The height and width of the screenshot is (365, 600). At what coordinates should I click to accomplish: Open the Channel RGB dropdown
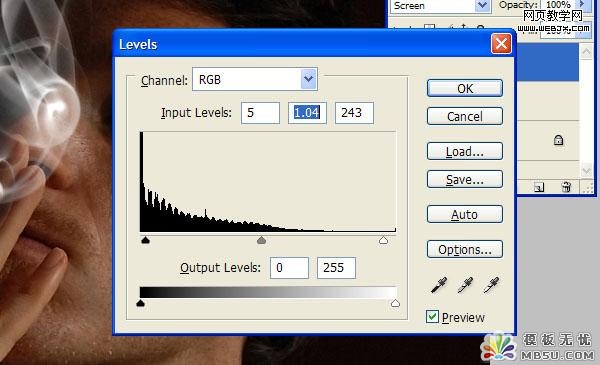308,79
